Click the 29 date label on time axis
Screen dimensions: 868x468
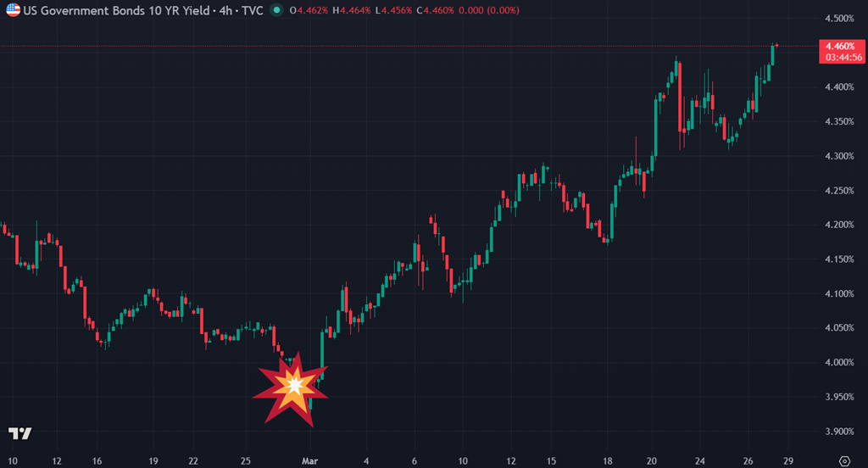(x=789, y=460)
